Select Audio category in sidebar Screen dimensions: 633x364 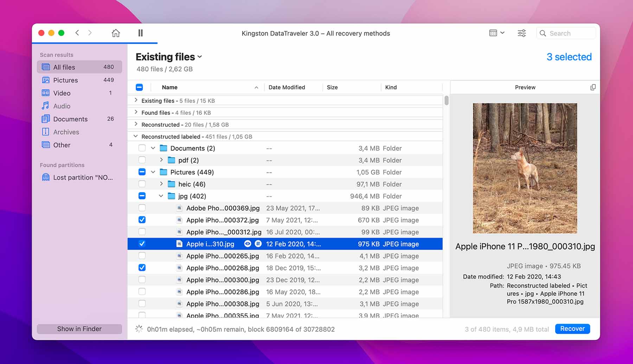tap(79, 106)
